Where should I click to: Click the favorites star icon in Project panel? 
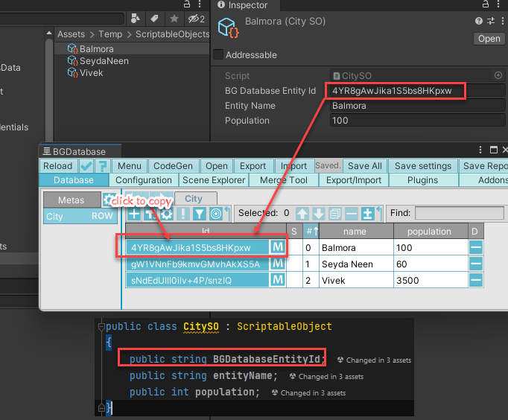coord(174,19)
